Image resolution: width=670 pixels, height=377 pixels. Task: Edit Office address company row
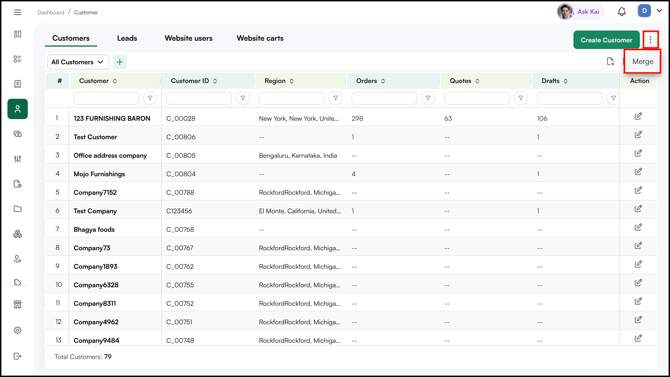[638, 153]
